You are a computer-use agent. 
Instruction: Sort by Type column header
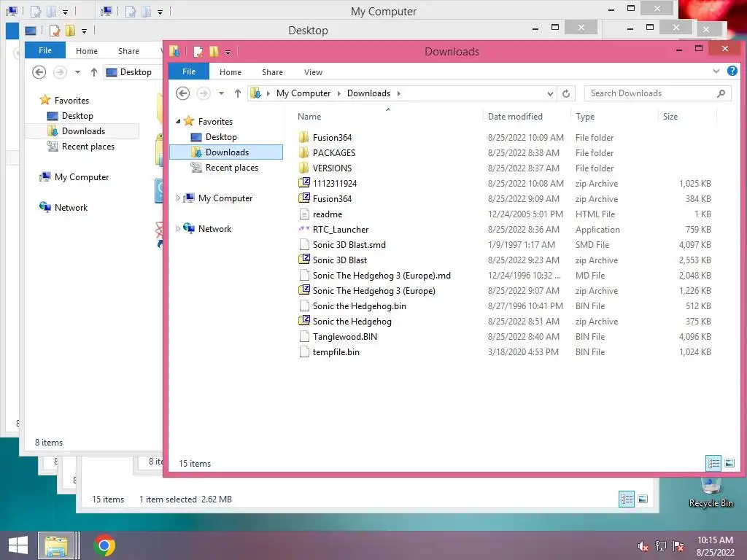pos(614,117)
